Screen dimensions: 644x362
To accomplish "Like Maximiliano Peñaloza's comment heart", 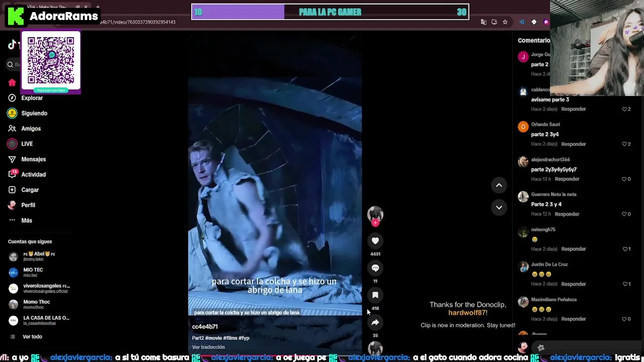I will click(x=624, y=319).
